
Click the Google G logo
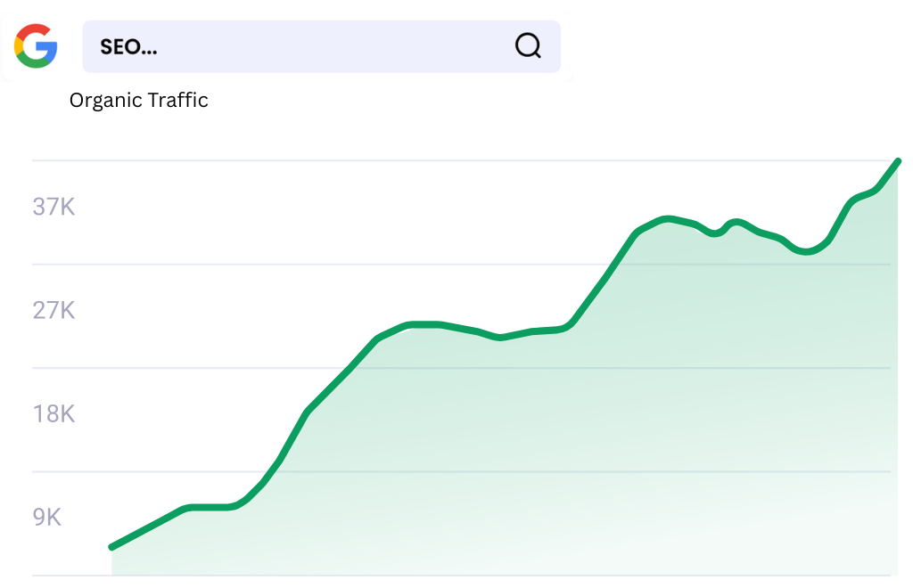pyautogui.click(x=35, y=46)
